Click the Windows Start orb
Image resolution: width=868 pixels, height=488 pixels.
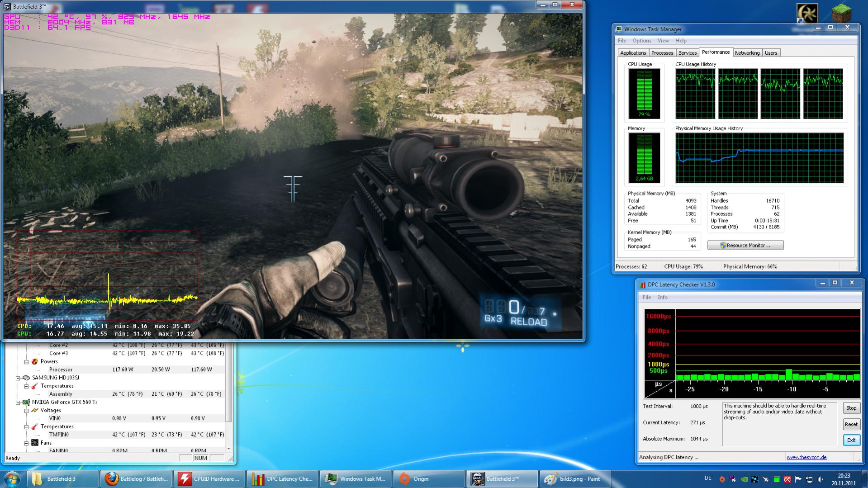click(12, 479)
